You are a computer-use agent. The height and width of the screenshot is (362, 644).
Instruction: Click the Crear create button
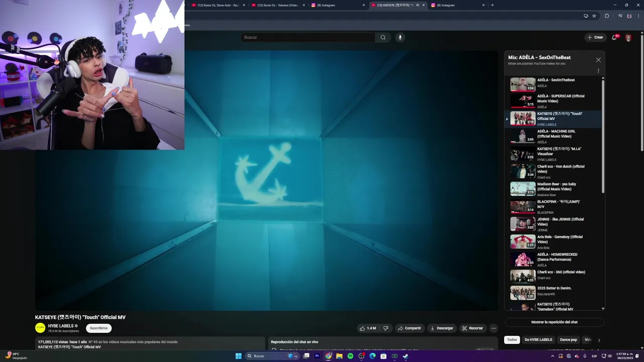tap(595, 37)
